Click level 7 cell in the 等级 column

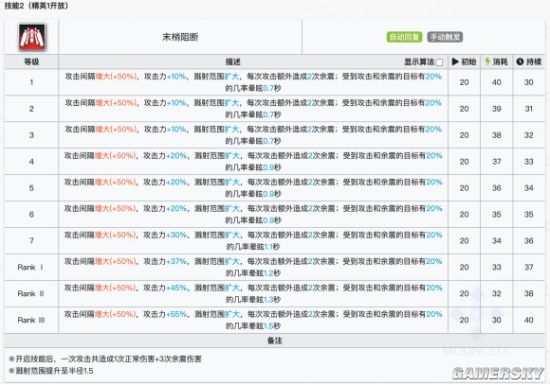coord(31,241)
